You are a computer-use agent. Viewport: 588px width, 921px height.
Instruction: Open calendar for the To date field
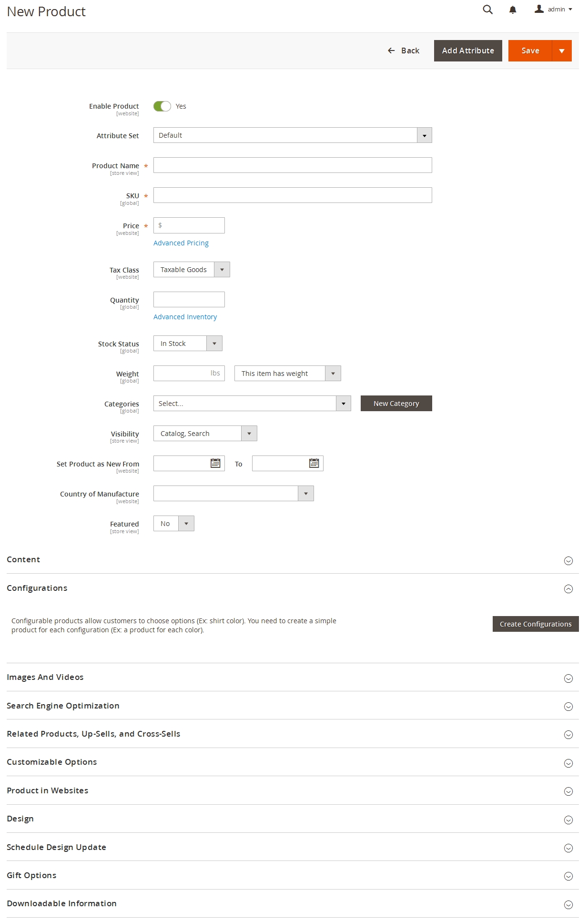coord(314,463)
